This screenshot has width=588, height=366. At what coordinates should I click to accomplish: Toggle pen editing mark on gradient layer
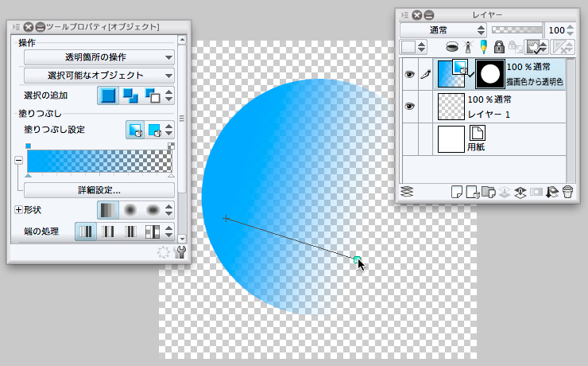pos(426,74)
